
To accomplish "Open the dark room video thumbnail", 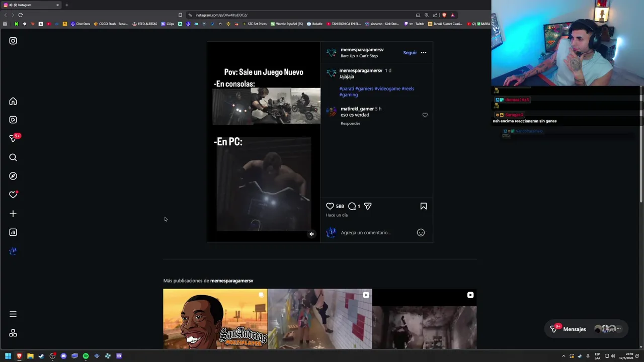I will click(425, 319).
